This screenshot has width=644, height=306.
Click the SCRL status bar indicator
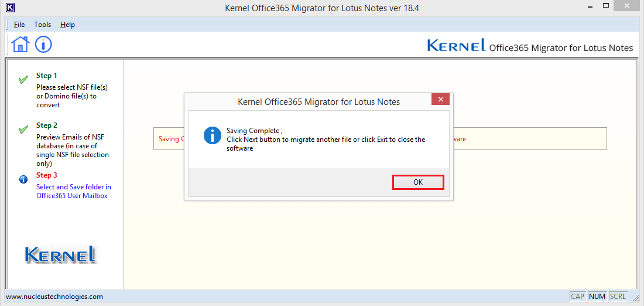(618, 297)
